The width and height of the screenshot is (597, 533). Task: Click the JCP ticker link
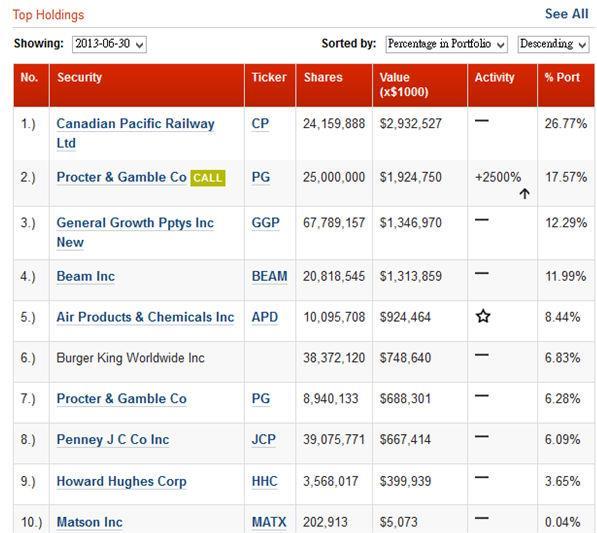click(263, 439)
